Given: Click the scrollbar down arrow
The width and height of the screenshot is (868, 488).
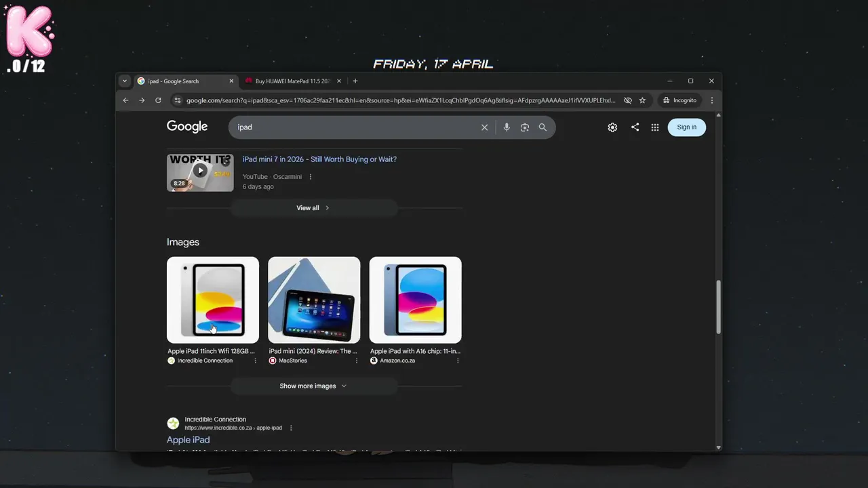Looking at the screenshot, I should (719, 447).
